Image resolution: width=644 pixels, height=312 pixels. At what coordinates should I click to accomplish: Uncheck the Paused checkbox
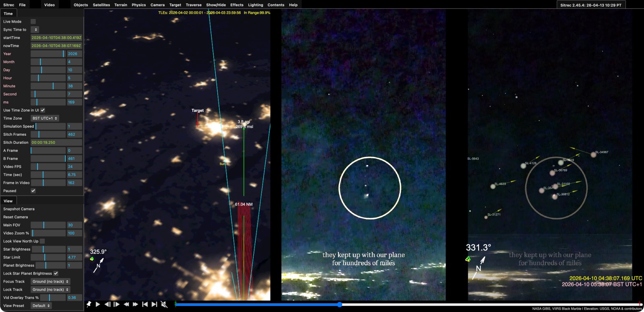(33, 191)
